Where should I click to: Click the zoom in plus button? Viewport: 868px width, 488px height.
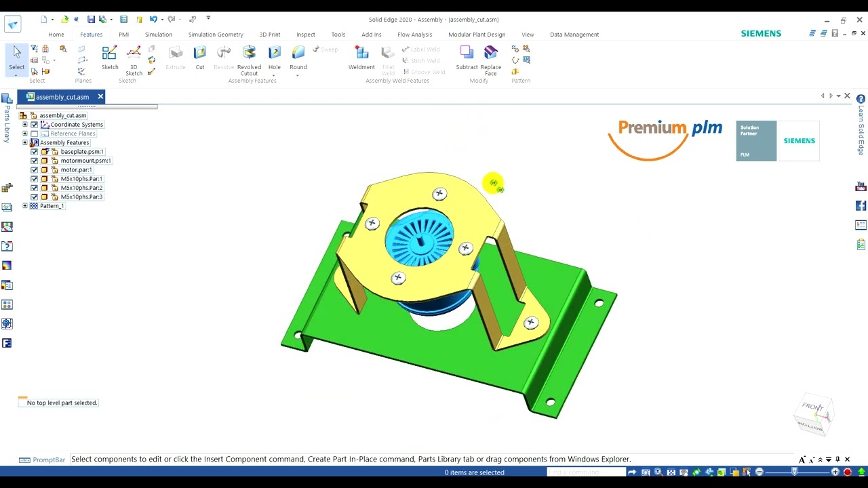coord(835,472)
